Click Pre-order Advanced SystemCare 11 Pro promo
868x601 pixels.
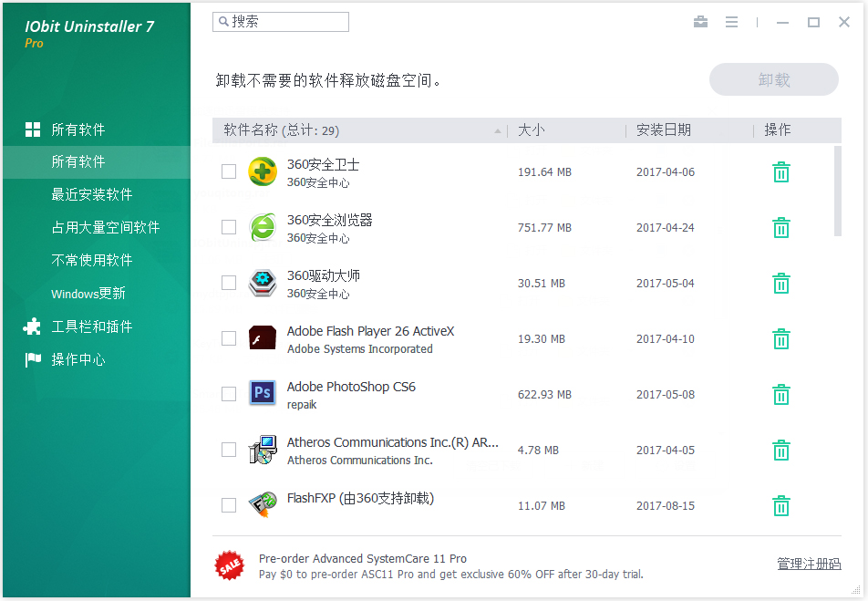click(363, 558)
